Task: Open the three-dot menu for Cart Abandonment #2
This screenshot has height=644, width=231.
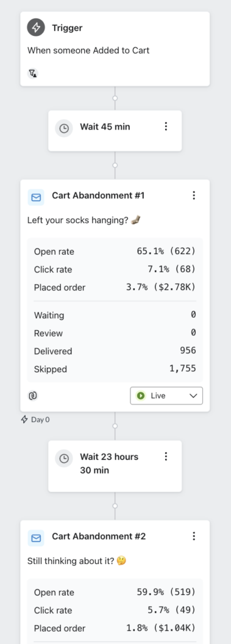Action: click(x=194, y=536)
